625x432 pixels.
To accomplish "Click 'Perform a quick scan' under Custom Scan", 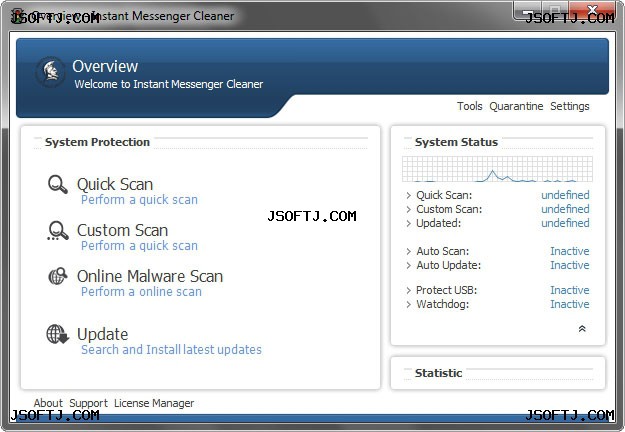I will coord(139,246).
